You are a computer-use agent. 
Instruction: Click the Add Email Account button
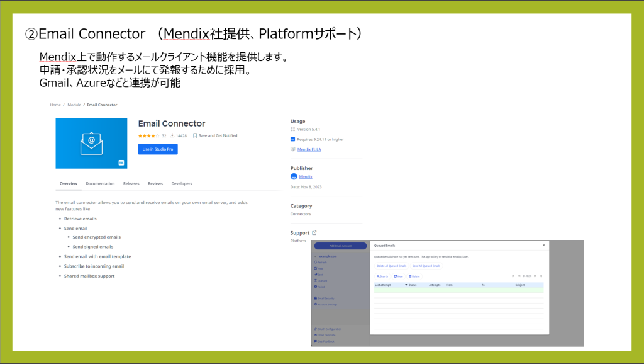(341, 245)
